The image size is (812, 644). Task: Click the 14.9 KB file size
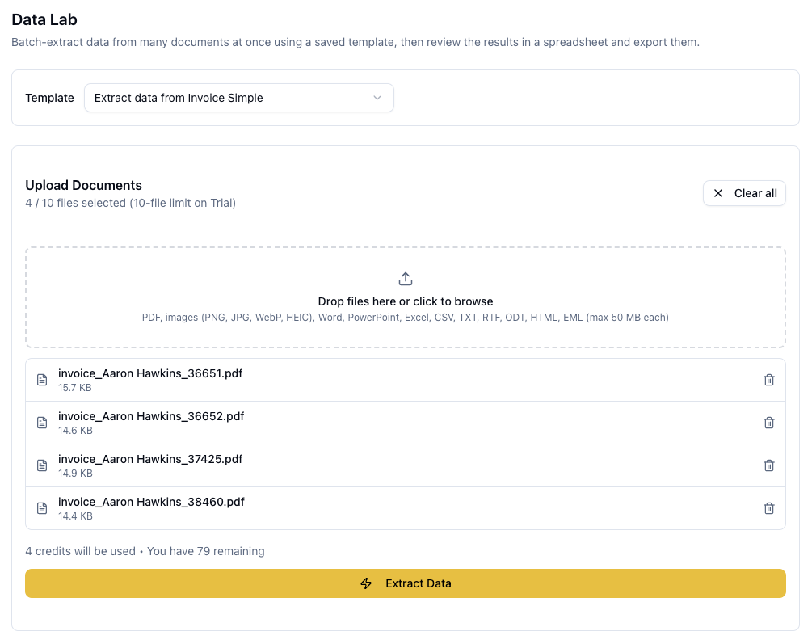(x=75, y=473)
